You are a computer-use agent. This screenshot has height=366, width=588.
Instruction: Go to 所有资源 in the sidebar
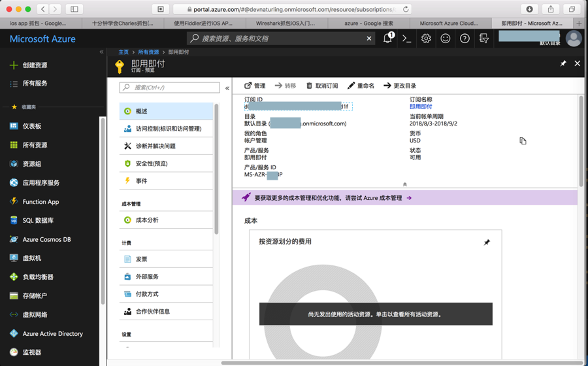tap(29, 144)
